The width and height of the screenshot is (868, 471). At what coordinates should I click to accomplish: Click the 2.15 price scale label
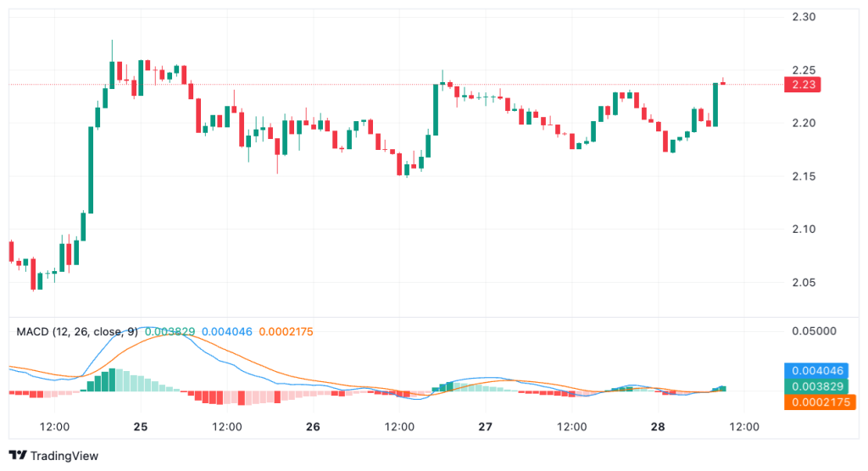pos(803,176)
